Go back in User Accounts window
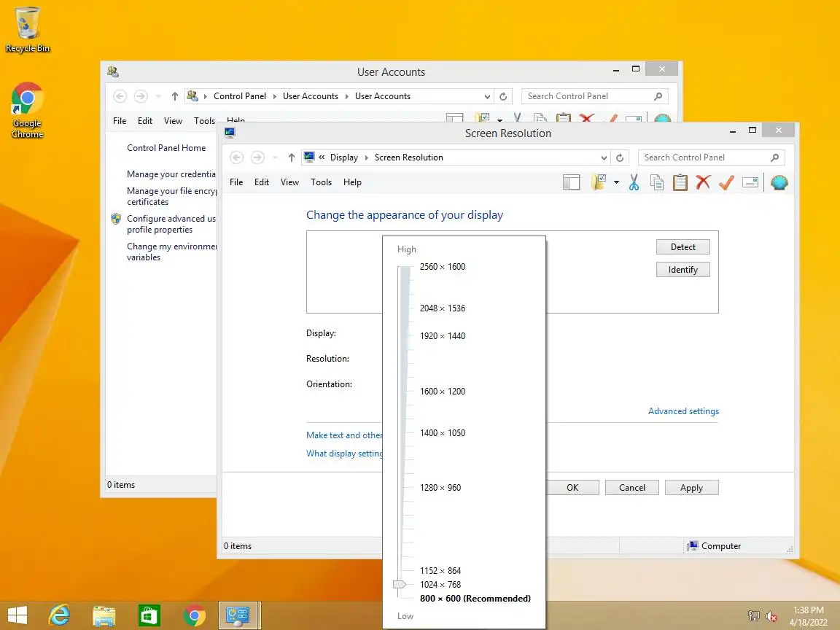This screenshot has width=840, height=630. click(120, 96)
